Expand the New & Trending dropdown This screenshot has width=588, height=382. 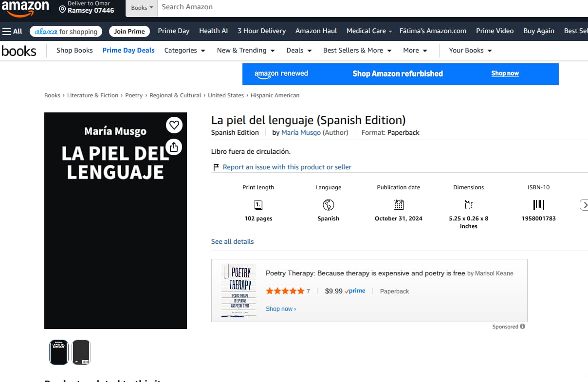pos(246,50)
